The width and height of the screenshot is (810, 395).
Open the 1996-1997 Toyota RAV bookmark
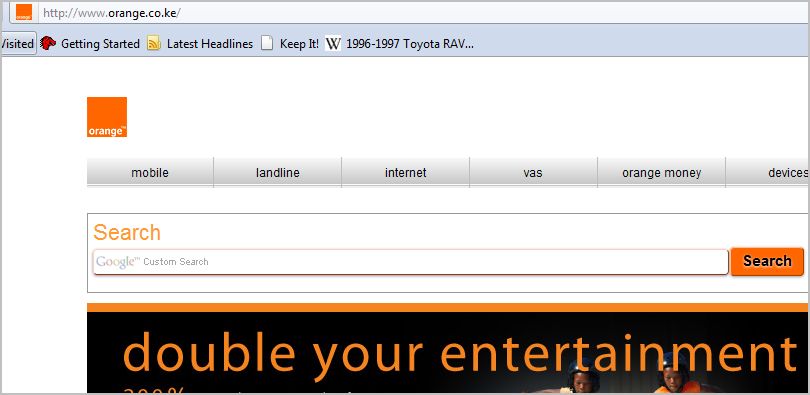click(409, 44)
